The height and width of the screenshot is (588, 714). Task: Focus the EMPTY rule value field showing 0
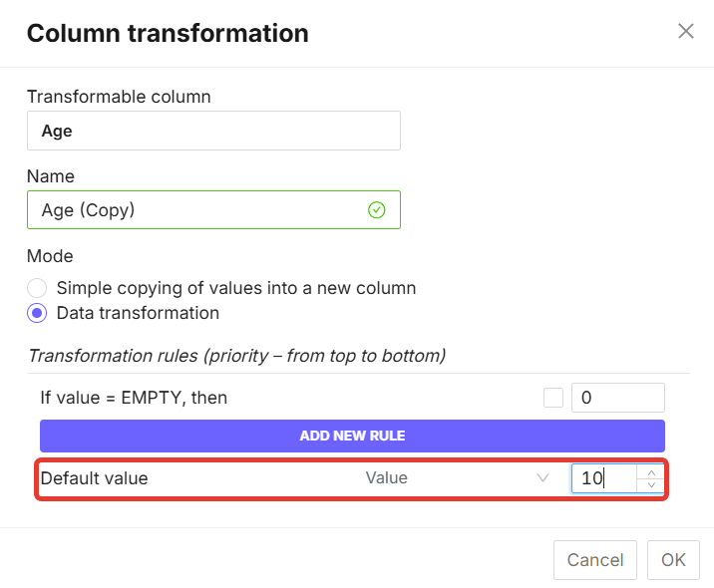[x=617, y=398]
